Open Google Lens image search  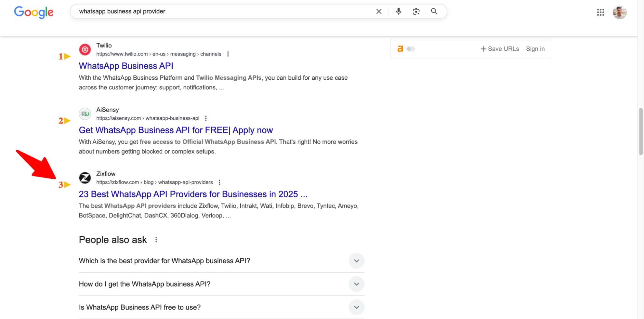pos(416,12)
